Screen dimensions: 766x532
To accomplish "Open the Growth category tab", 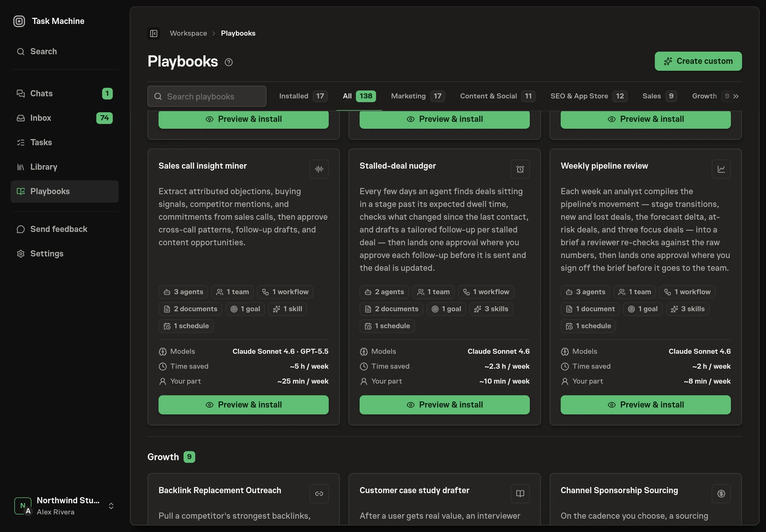I will [710, 96].
